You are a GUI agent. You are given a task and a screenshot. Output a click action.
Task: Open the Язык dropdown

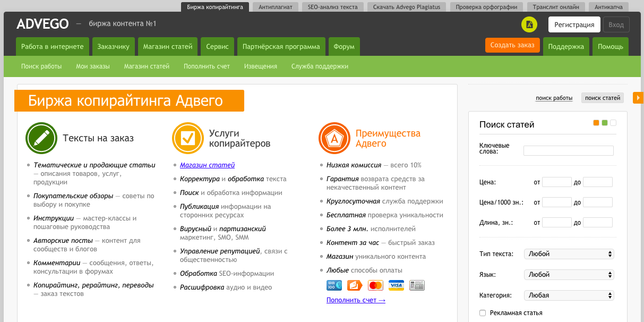pyautogui.click(x=569, y=275)
